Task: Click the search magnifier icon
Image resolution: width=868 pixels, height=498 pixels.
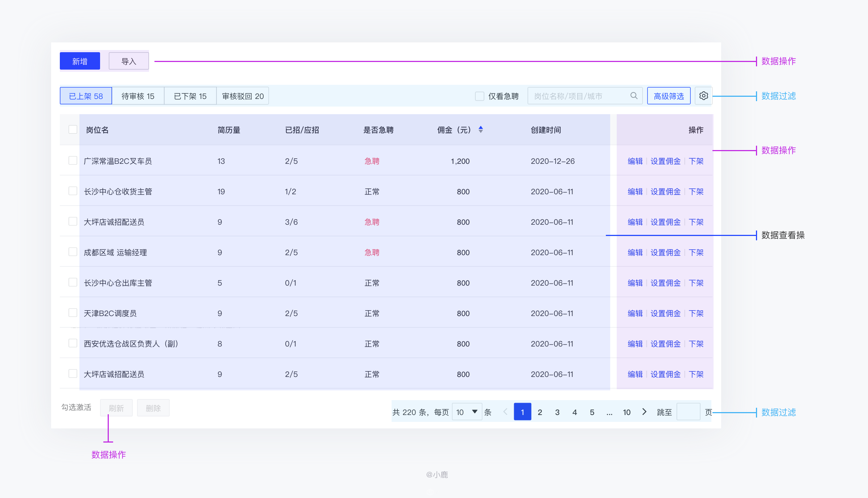Action: [x=634, y=96]
